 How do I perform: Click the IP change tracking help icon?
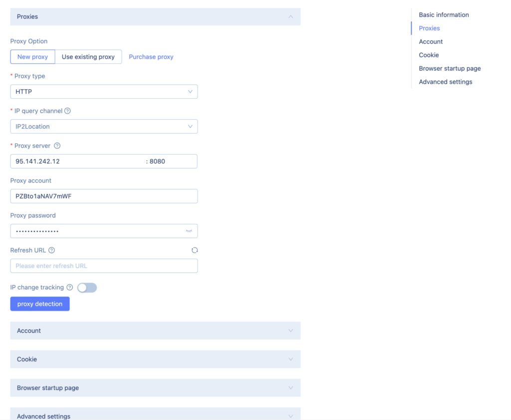click(x=70, y=287)
